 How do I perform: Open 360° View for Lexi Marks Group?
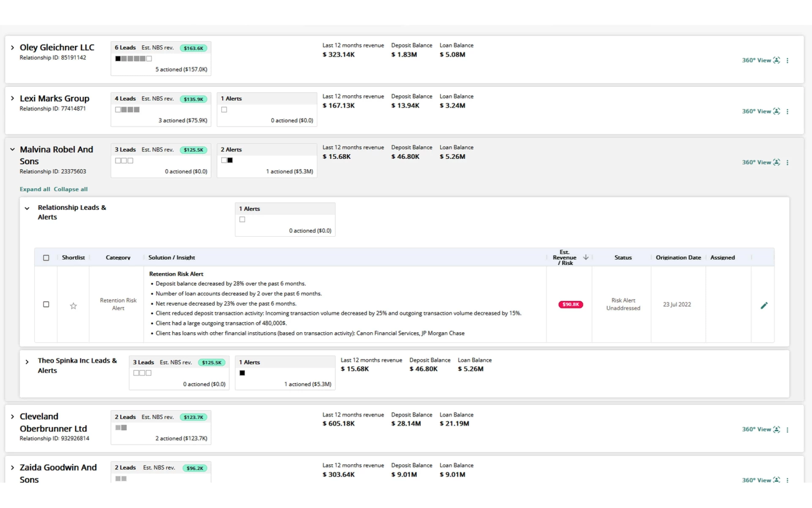pos(760,111)
